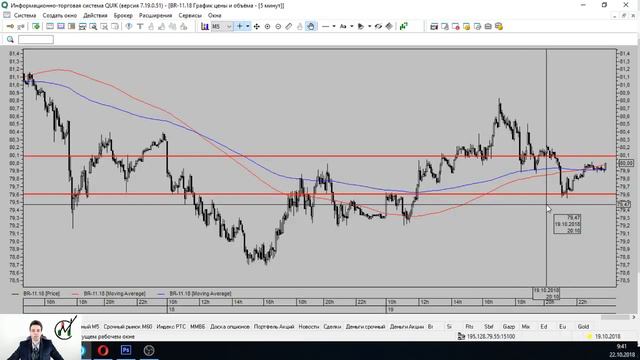The width and height of the screenshot is (640, 360).
Task: Focus the search input field
Action: point(36,39)
